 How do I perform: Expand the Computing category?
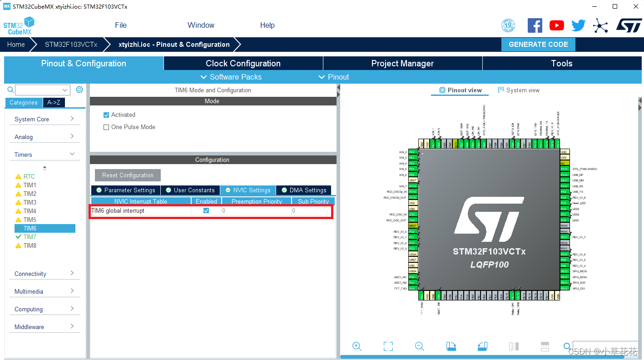[45, 309]
